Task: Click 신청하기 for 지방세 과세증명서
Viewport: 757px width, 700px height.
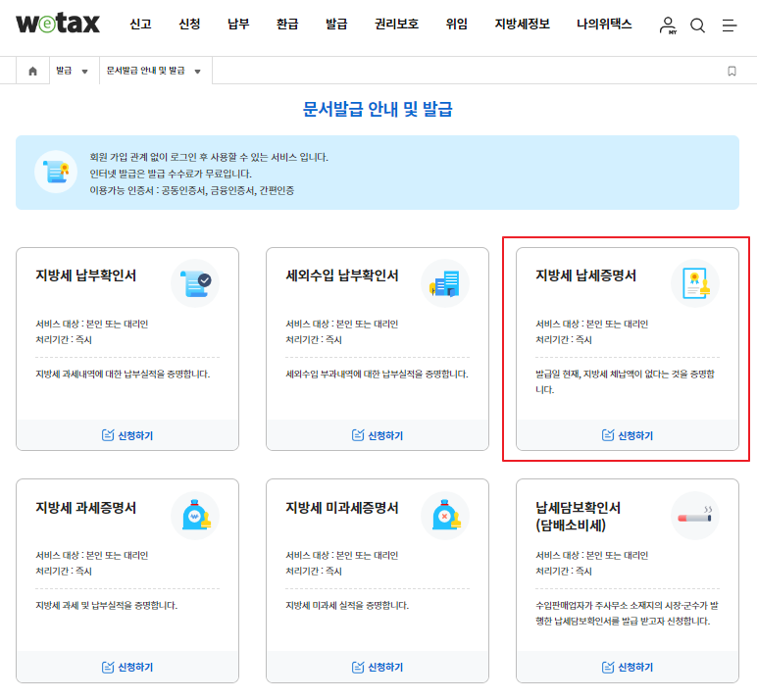Action: [x=127, y=668]
